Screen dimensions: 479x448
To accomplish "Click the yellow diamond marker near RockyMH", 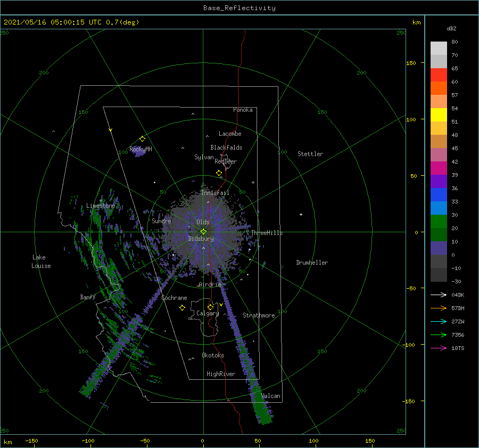I will point(142,139).
